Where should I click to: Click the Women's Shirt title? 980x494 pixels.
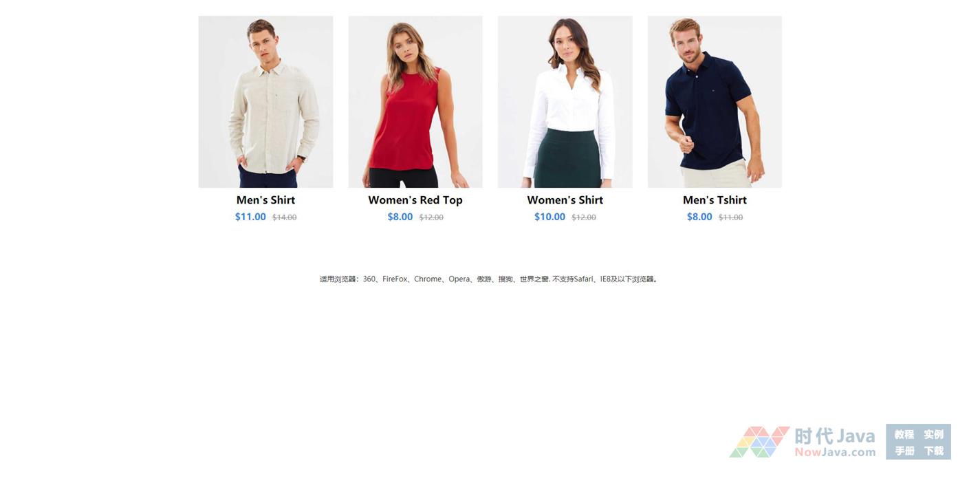(565, 200)
